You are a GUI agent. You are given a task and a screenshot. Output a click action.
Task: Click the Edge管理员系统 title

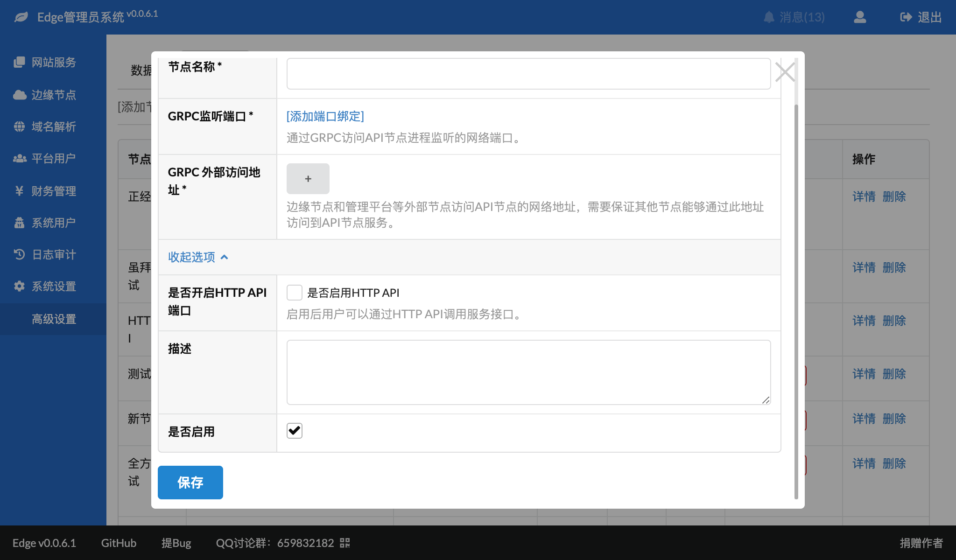pyautogui.click(x=80, y=17)
